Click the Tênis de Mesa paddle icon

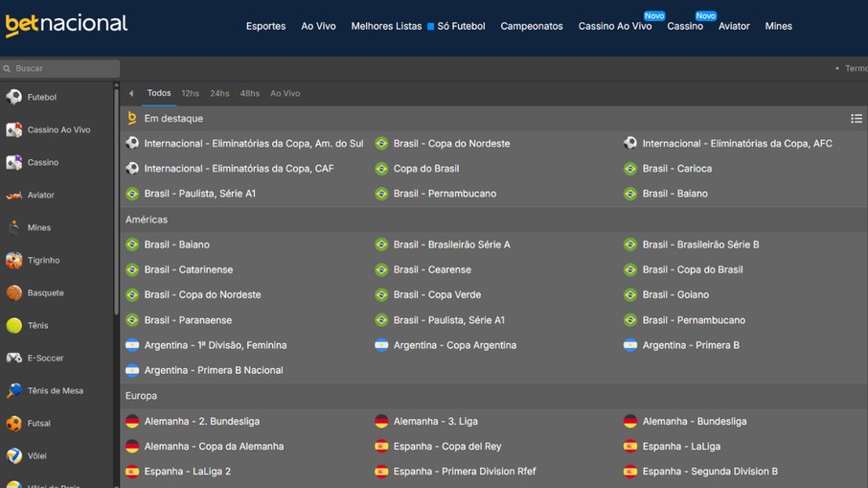[14, 390]
